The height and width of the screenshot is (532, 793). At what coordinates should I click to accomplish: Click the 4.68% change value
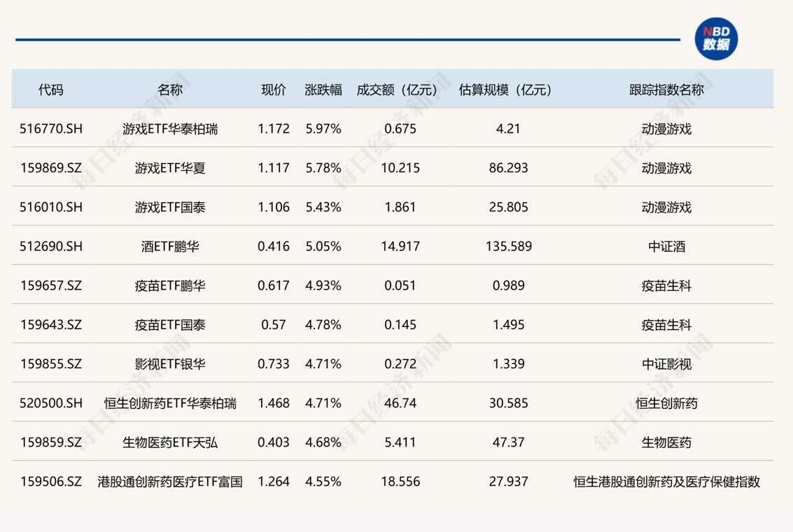[x=323, y=442]
